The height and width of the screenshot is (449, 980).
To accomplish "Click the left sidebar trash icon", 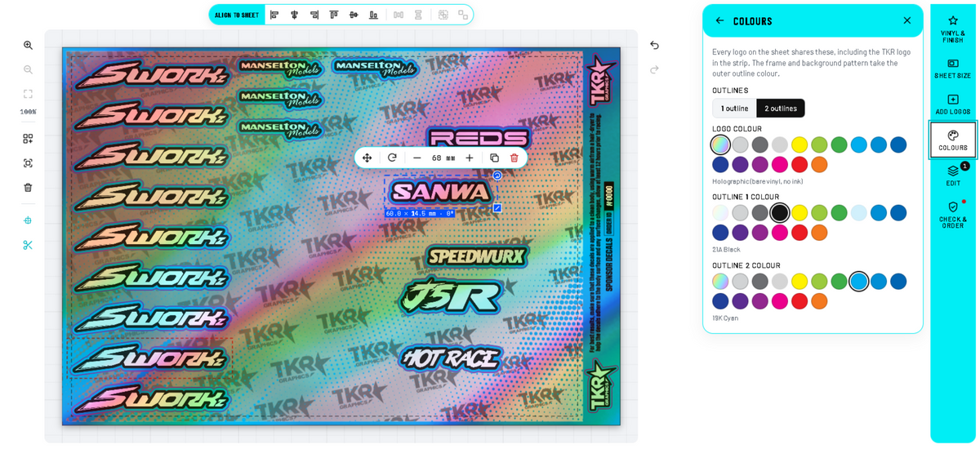I will click(x=28, y=187).
